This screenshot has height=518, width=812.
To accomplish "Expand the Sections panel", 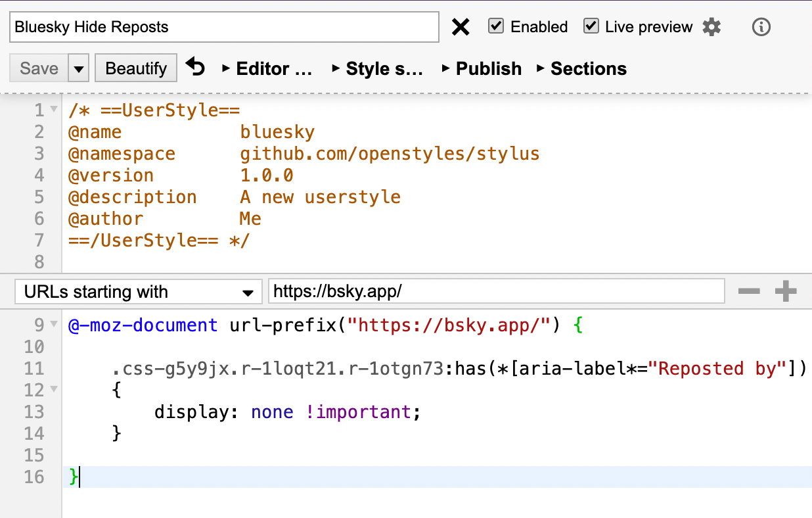I will (582, 68).
